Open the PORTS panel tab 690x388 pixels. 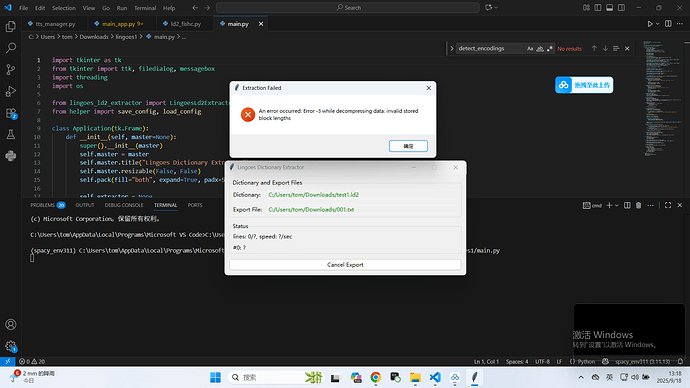tap(195, 205)
